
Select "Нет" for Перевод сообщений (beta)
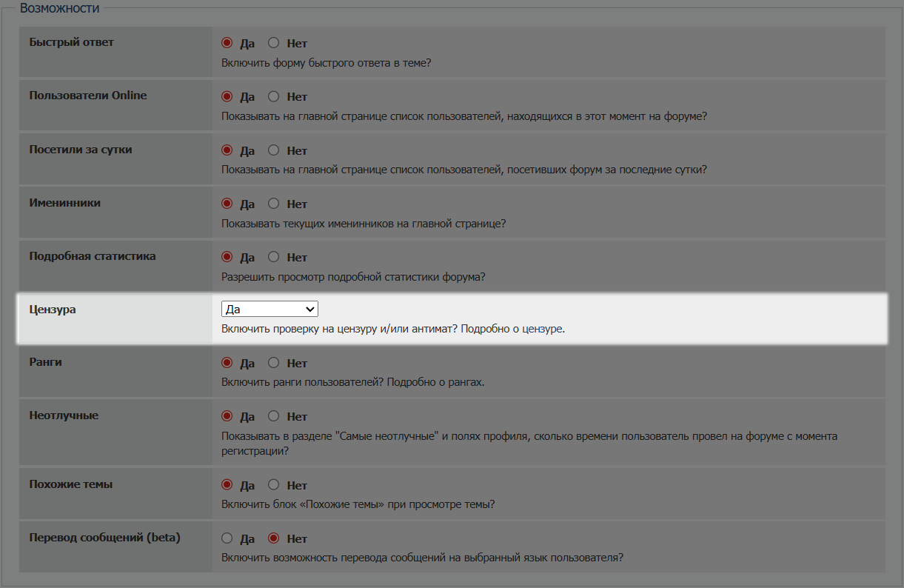point(274,538)
